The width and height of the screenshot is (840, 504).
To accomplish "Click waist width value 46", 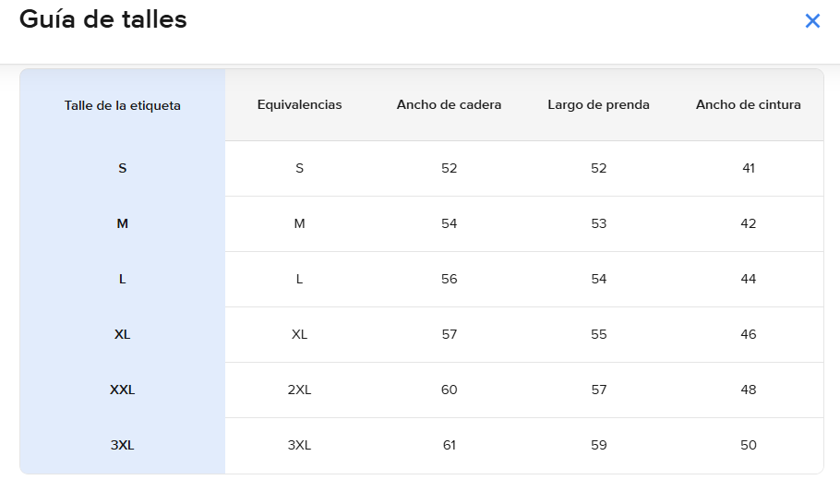I will click(749, 334).
